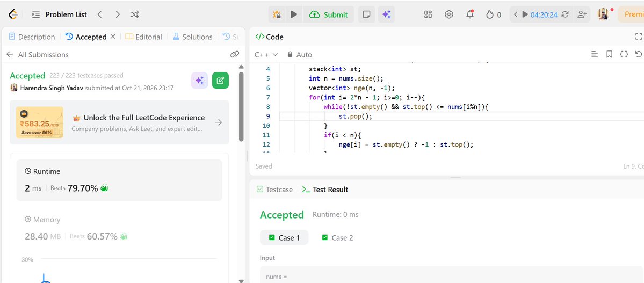This screenshot has width=644, height=283.
Task: Reset code to default icon
Action: [639, 54]
